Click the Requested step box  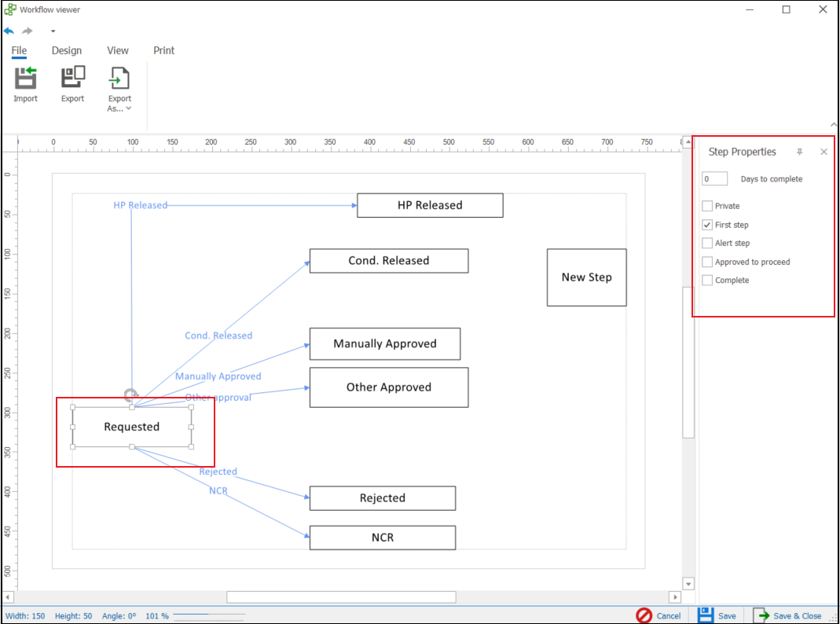tap(132, 427)
